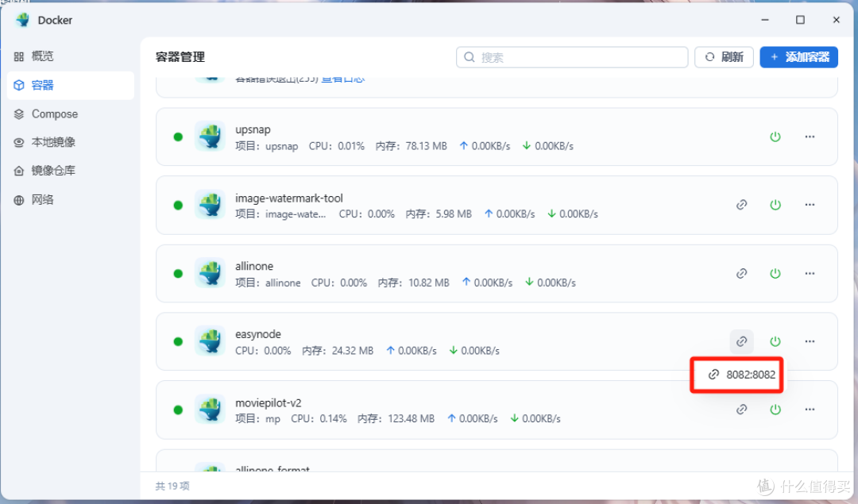Stop moviepilot-v2 using its power button
This screenshot has height=504, width=858.
[775, 410]
